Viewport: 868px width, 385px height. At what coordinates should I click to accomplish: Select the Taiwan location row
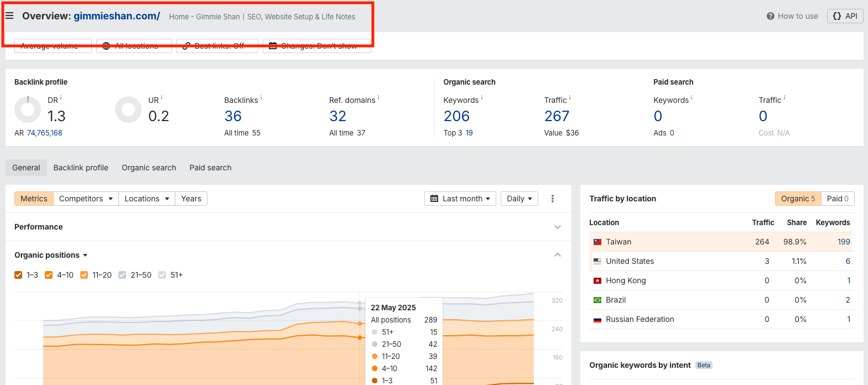(x=722, y=242)
